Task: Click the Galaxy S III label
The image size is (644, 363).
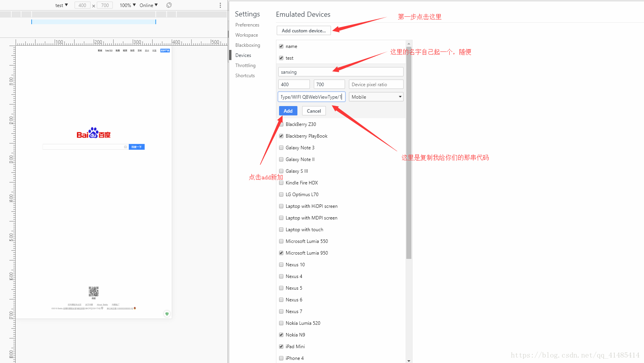Action: coord(297,171)
